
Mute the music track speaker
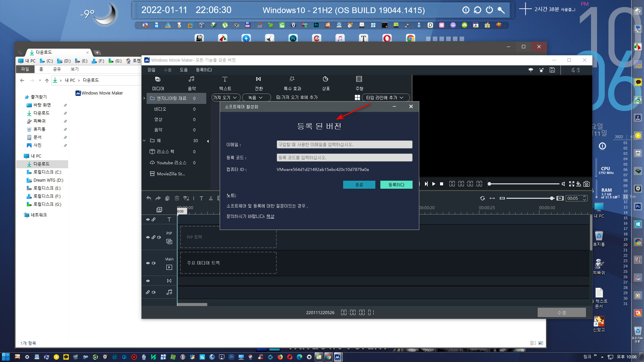[154, 292]
